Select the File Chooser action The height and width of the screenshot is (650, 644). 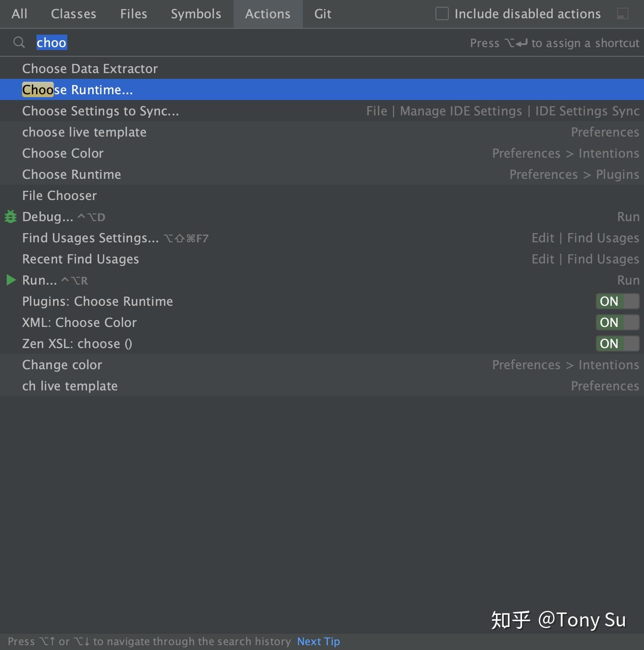[x=59, y=195]
